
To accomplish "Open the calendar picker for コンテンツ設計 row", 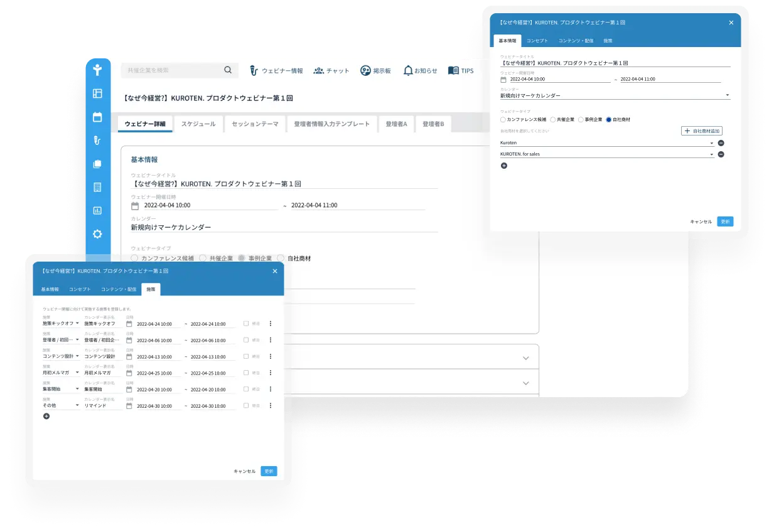I will [129, 356].
